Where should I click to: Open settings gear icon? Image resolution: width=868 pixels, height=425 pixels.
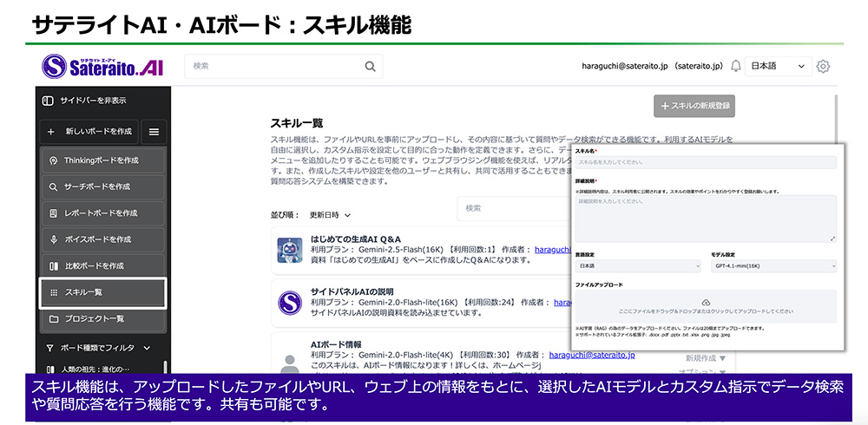[x=823, y=67]
